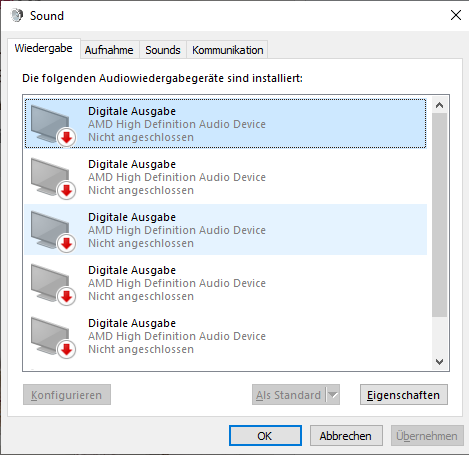469x455 pixels.
Task: Click the red arrow badge on third device
Action: 67,243
